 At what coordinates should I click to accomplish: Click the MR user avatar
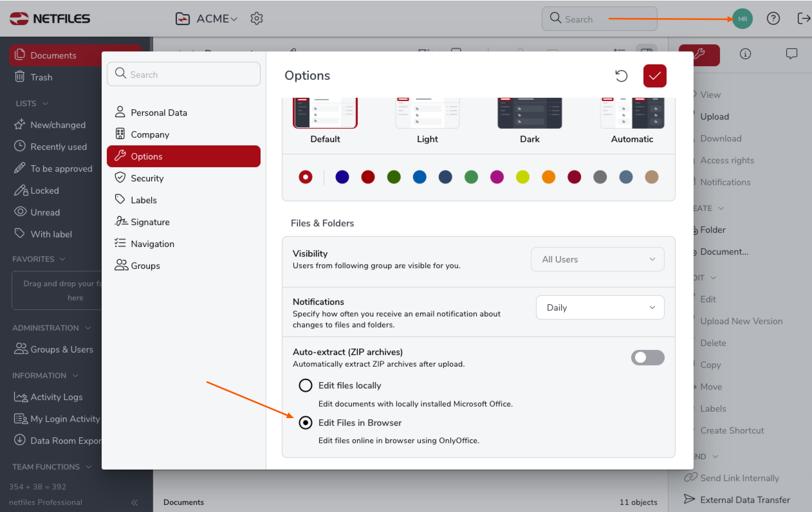click(x=743, y=19)
